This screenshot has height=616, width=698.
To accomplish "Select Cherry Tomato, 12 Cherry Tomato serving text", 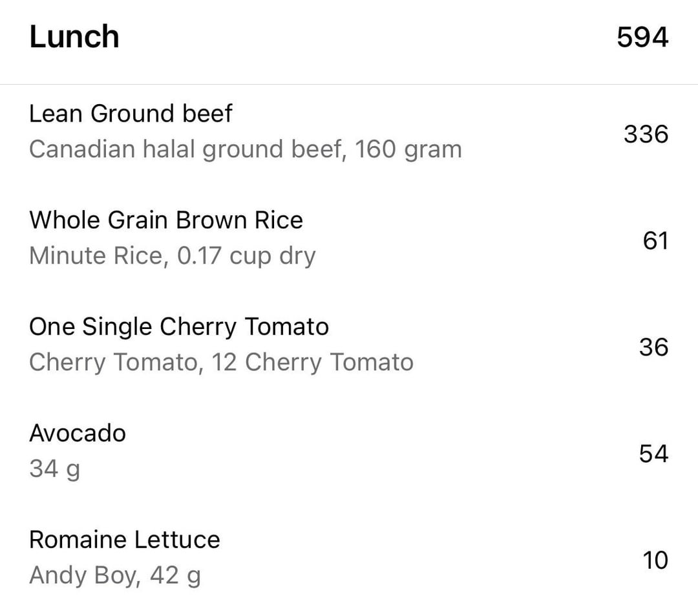I will tap(221, 362).
